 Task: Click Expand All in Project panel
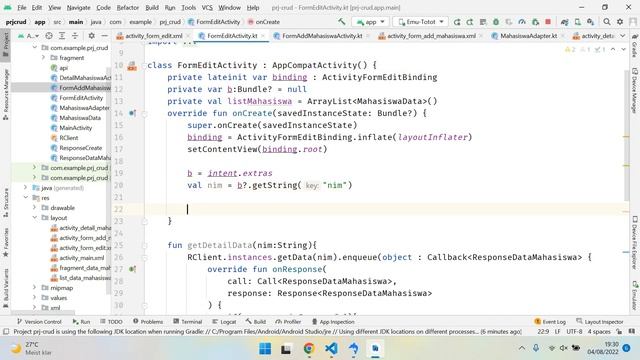(x=62, y=36)
